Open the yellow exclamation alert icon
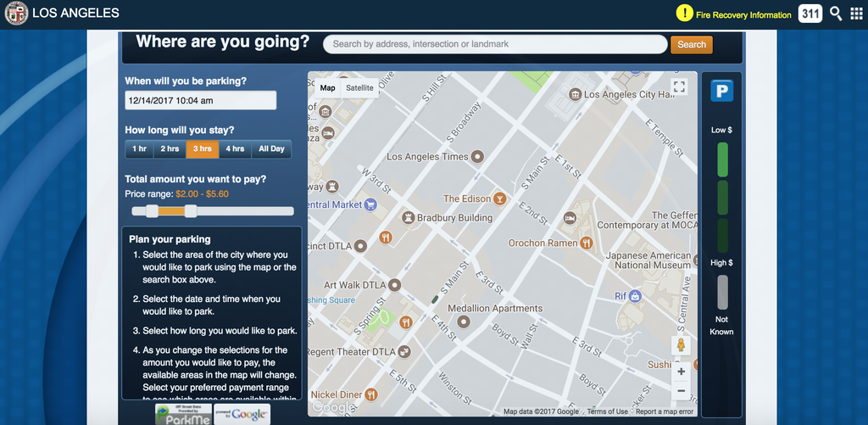Image resolution: width=868 pixels, height=425 pixels. click(685, 14)
